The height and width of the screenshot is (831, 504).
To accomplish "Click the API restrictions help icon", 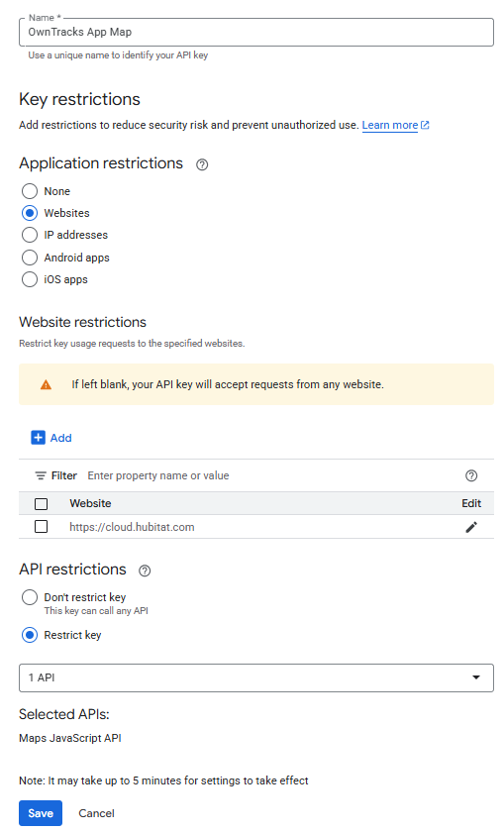I will (145, 571).
